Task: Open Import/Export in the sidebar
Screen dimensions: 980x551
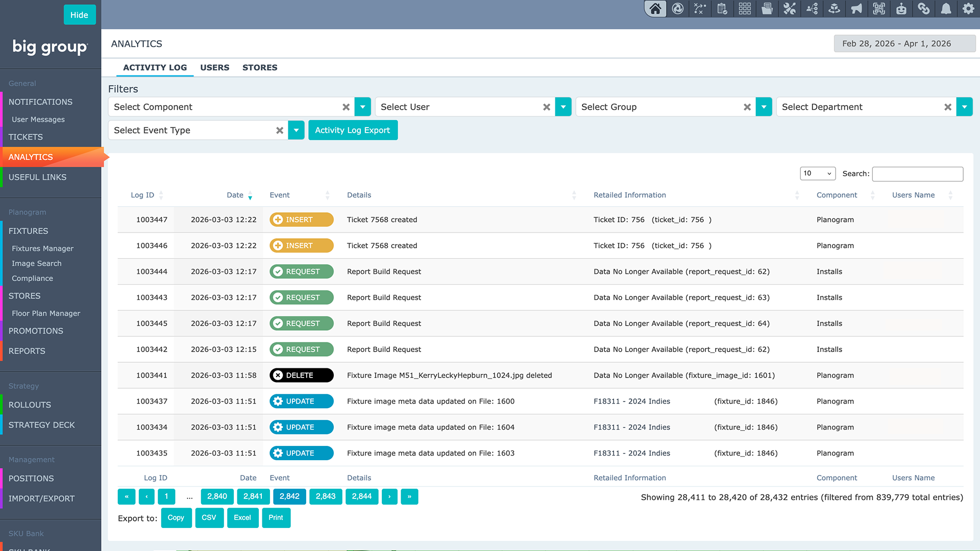Action: (x=41, y=499)
